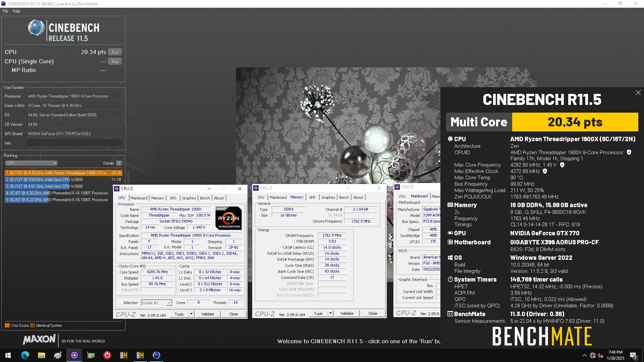Click Validate in Memory CPU-Z window
Viewport: 644px width, 362px height.
pos(347,313)
